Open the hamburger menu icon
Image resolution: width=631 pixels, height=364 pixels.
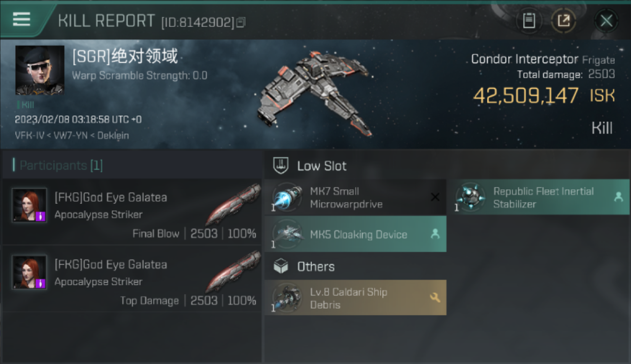(x=21, y=19)
